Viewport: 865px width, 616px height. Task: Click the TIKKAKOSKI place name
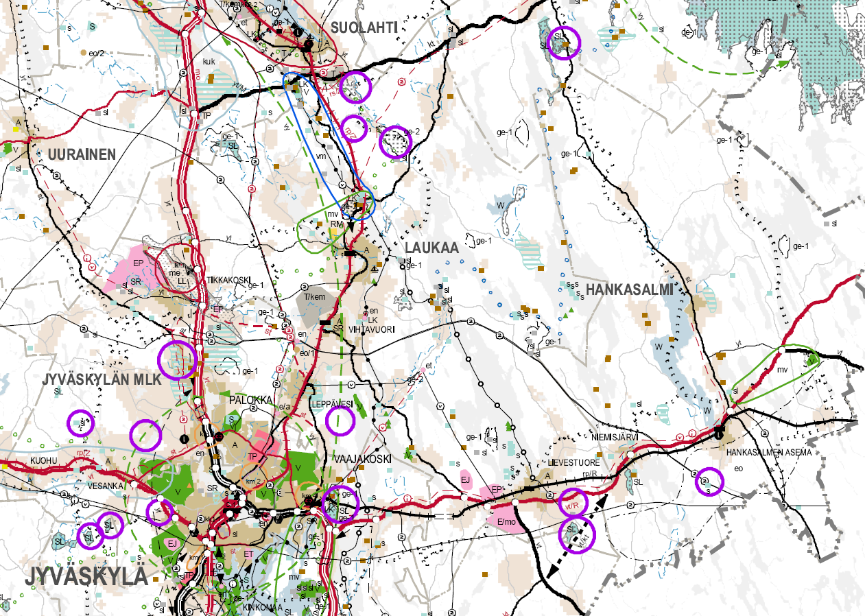(x=227, y=281)
